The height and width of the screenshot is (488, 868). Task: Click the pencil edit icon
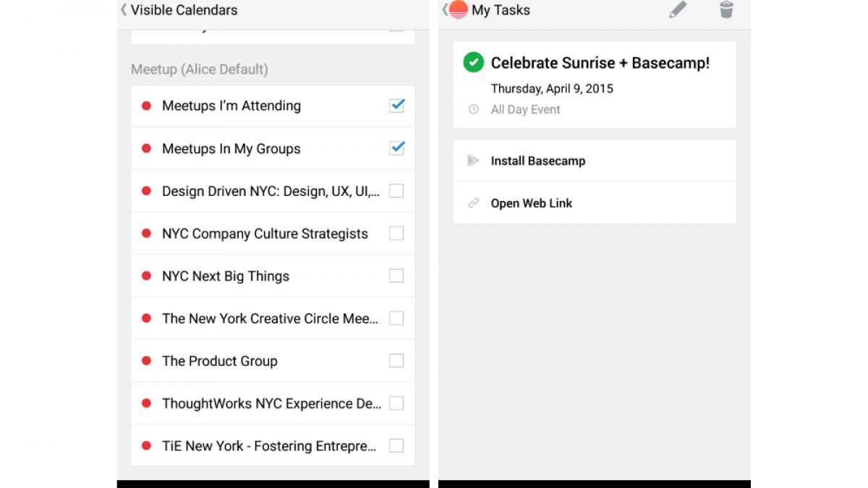coord(677,10)
